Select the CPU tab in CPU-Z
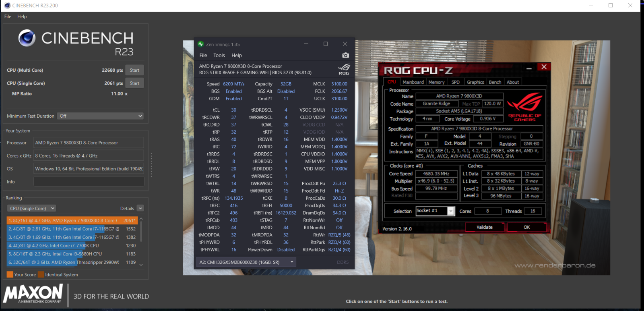 pyautogui.click(x=392, y=82)
